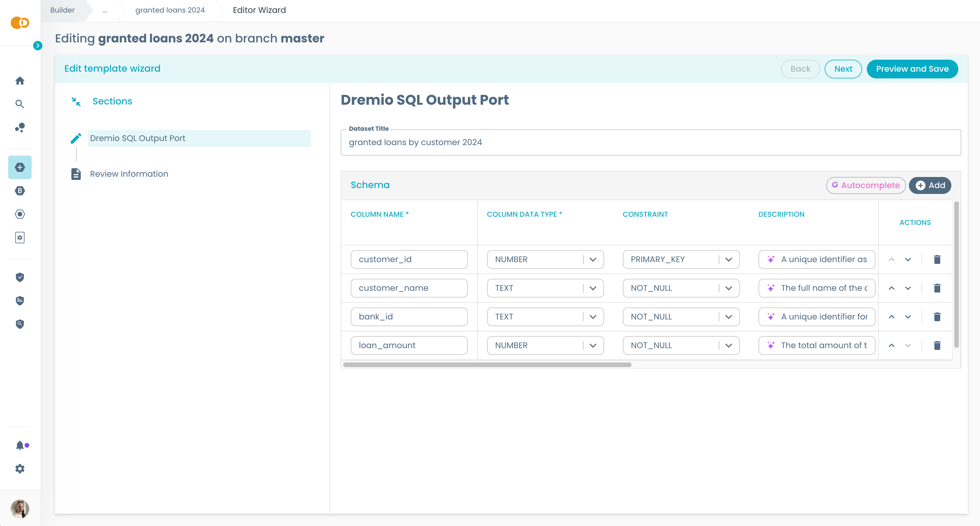
Task: Open the notifications bell icon
Action: [x=20, y=445]
